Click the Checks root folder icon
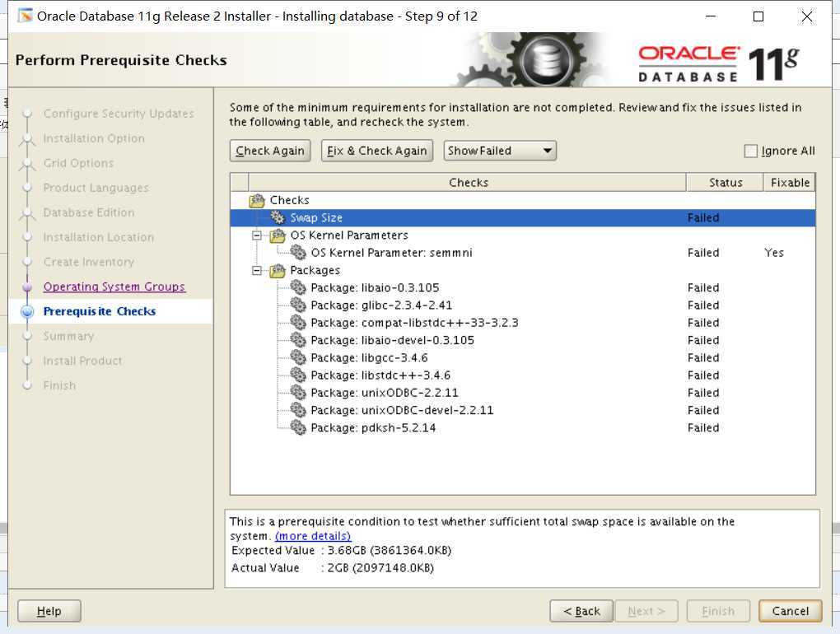The image size is (840, 634). point(257,200)
